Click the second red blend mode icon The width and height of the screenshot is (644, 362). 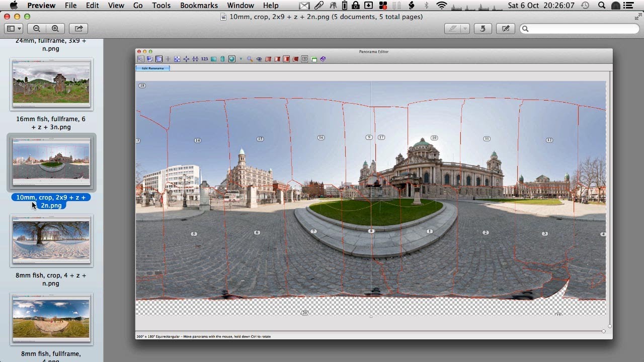277,59
